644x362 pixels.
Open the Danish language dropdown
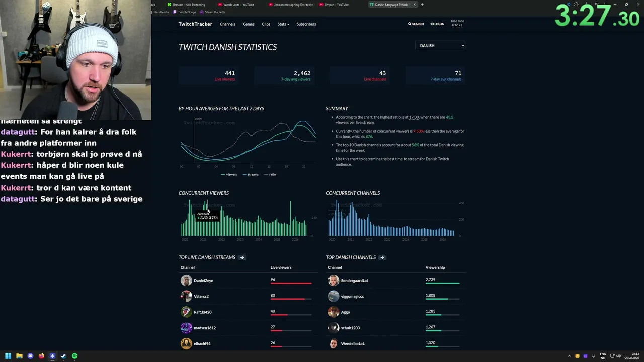[440, 46]
